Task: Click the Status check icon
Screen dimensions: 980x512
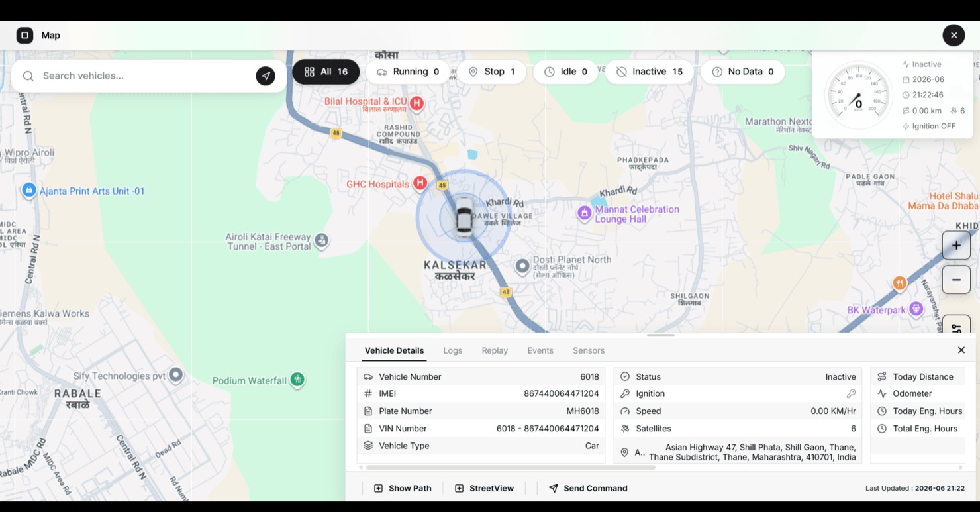Action: tap(624, 376)
